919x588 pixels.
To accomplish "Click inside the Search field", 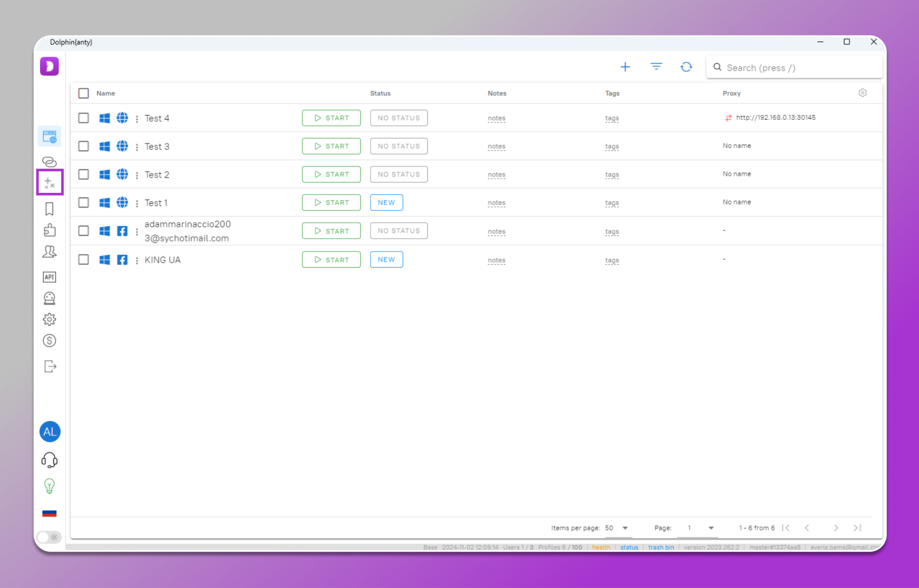I will tap(794, 68).
